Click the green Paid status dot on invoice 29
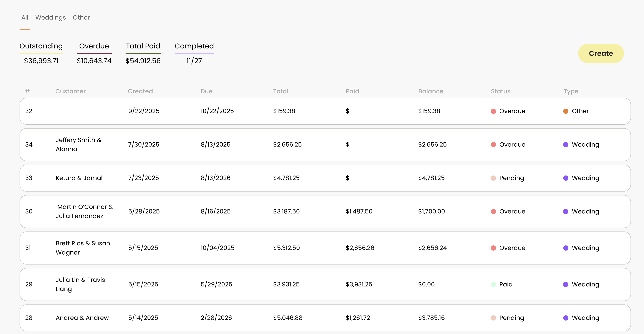This screenshot has width=644, height=334. click(x=493, y=284)
